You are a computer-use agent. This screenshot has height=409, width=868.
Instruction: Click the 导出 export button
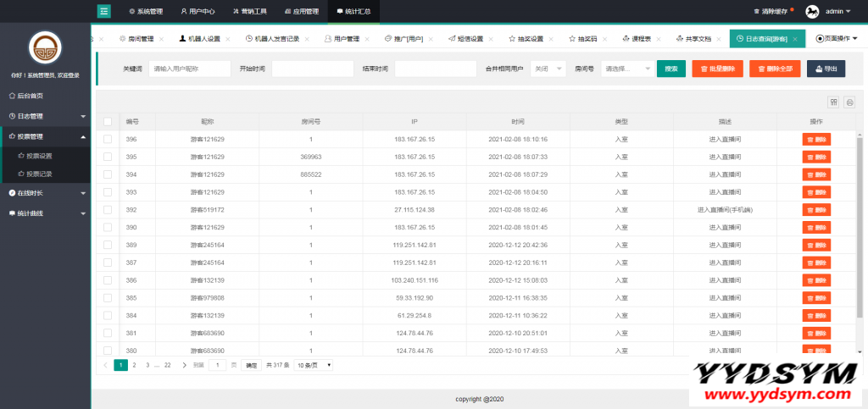[x=826, y=69]
